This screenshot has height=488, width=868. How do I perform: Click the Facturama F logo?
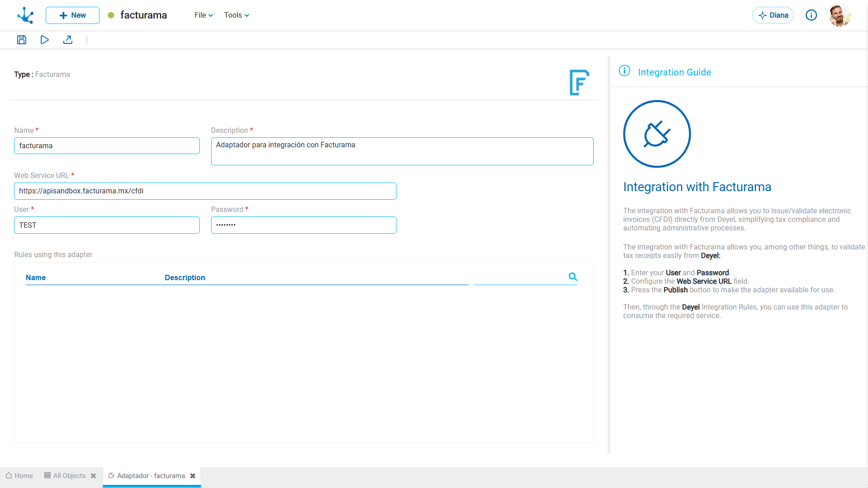click(x=579, y=82)
